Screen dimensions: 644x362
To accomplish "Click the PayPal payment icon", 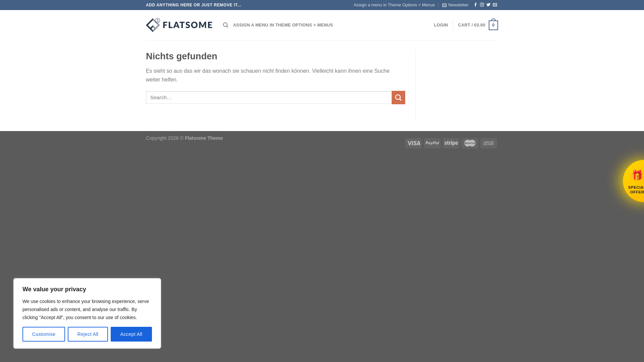I will pos(432,143).
